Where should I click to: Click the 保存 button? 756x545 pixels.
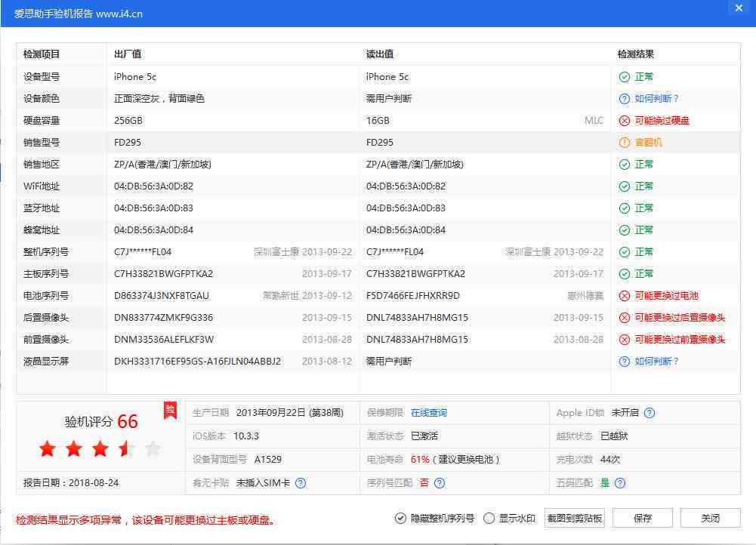pyautogui.click(x=643, y=518)
